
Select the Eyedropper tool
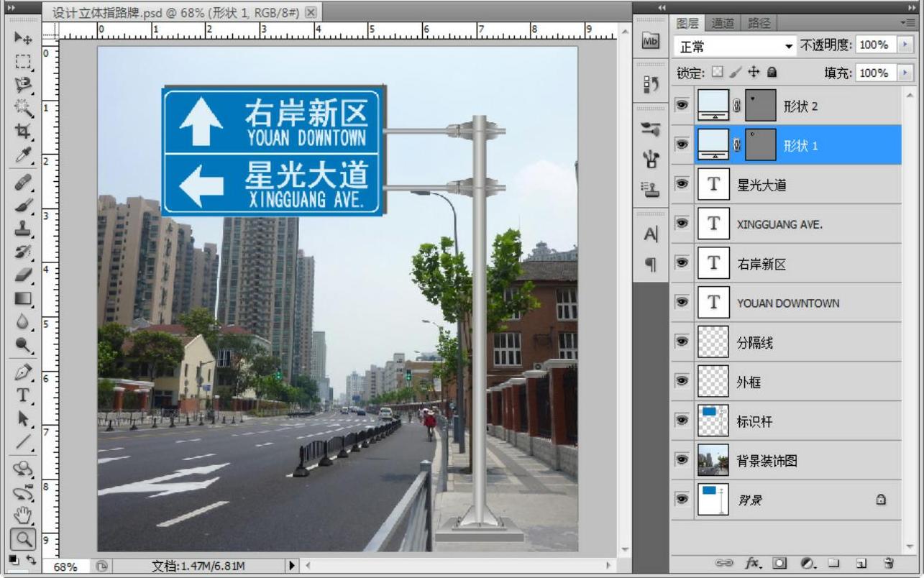click(23, 155)
